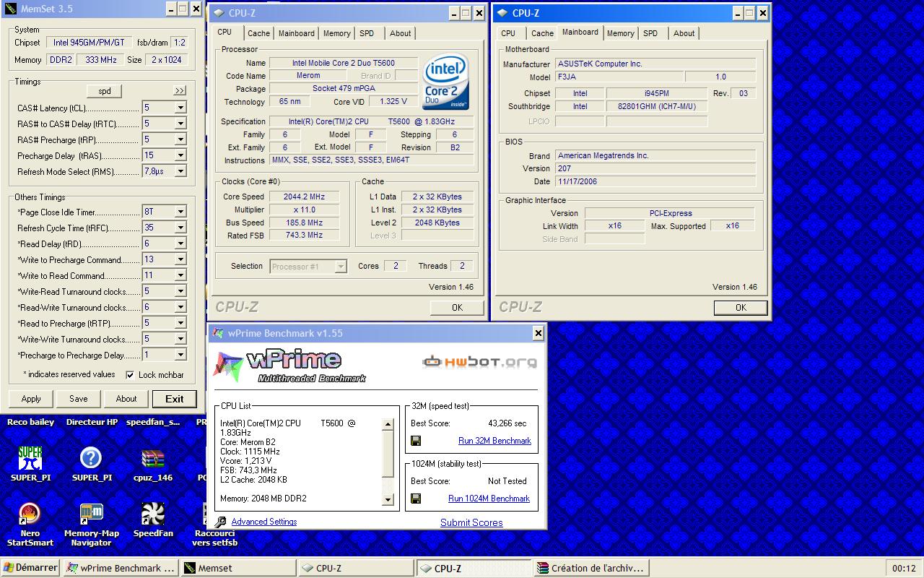Click the hwbot.org logo in wPrime
This screenshot has width=924, height=578.
(479, 361)
